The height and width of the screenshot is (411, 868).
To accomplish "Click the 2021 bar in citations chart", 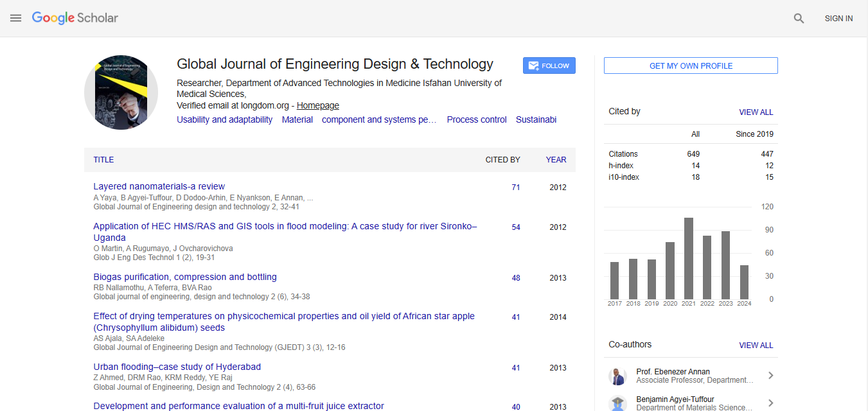I will [x=688, y=258].
